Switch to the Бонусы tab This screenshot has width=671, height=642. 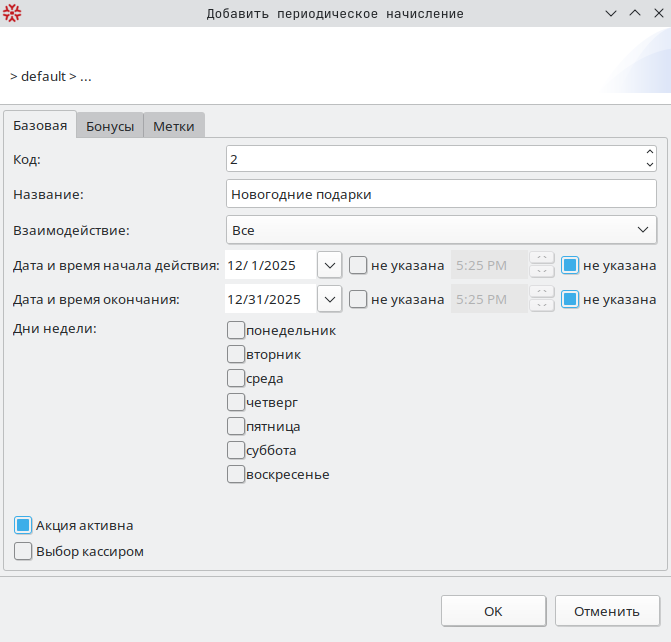110,126
